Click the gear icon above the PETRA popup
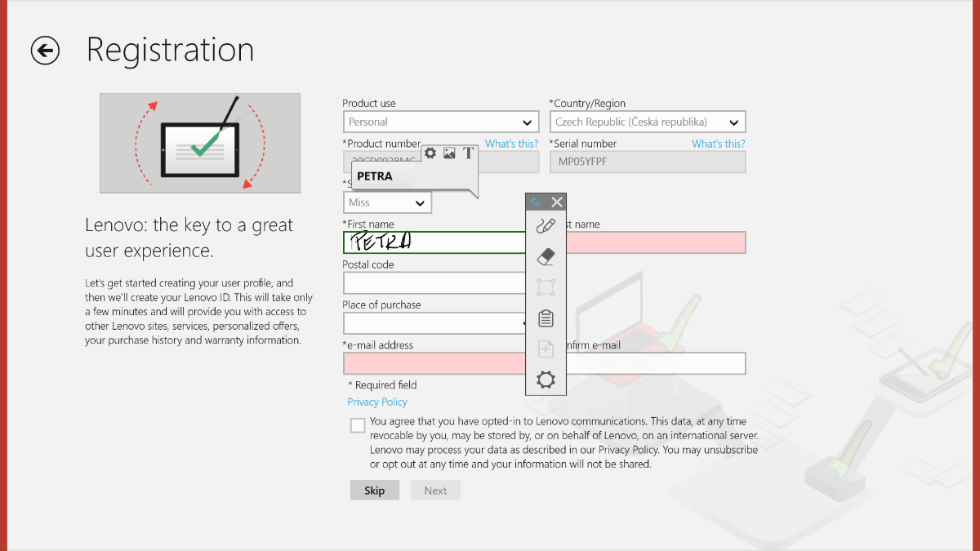The width and height of the screenshot is (980, 551). click(430, 153)
